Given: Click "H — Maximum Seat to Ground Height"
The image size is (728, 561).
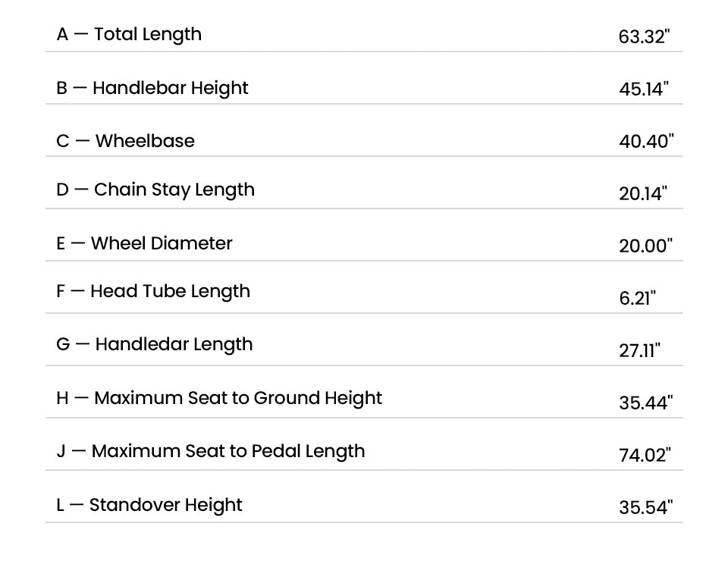Looking at the screenshot, I should [219, 398].
